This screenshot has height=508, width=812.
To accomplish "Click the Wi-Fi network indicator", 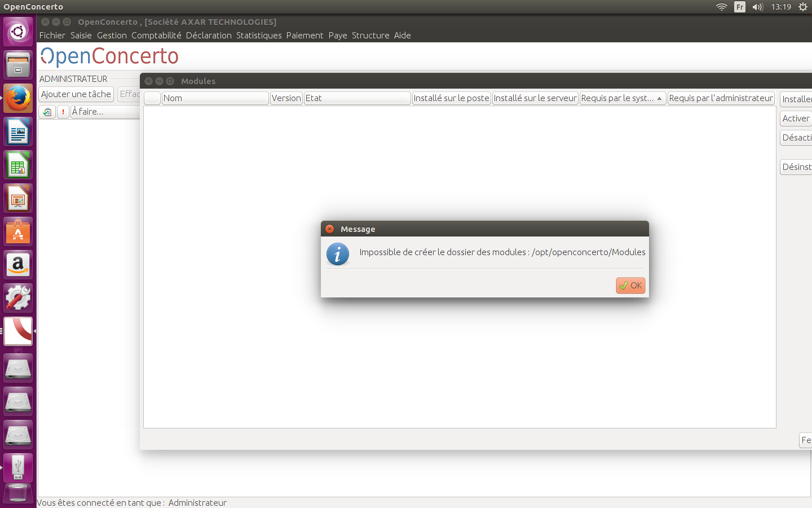I will click(x=722, y=7).
